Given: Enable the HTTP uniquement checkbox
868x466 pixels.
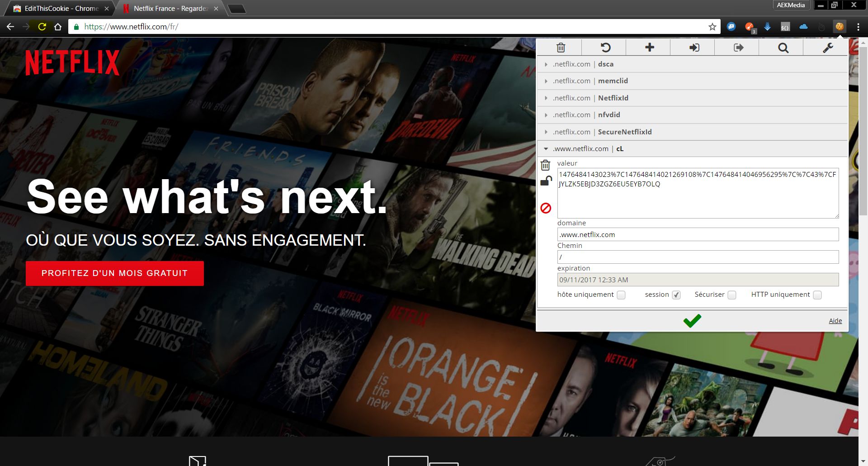Looking at the screenshot, I should [x=817, y=295].
